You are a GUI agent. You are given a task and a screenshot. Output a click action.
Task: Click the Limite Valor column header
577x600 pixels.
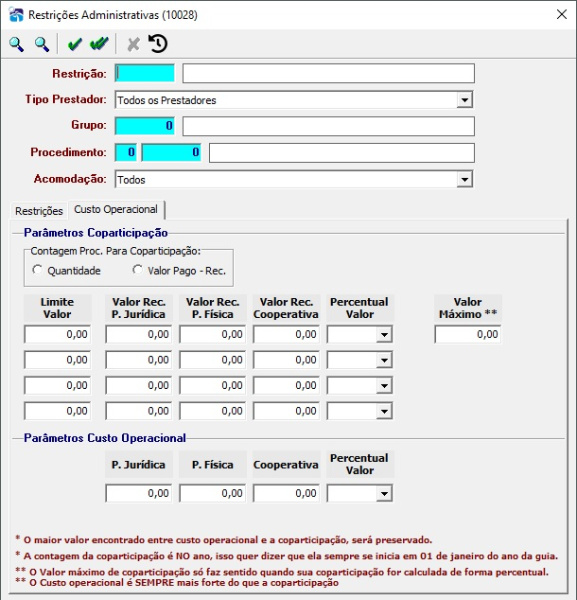[x=57, y=308]
